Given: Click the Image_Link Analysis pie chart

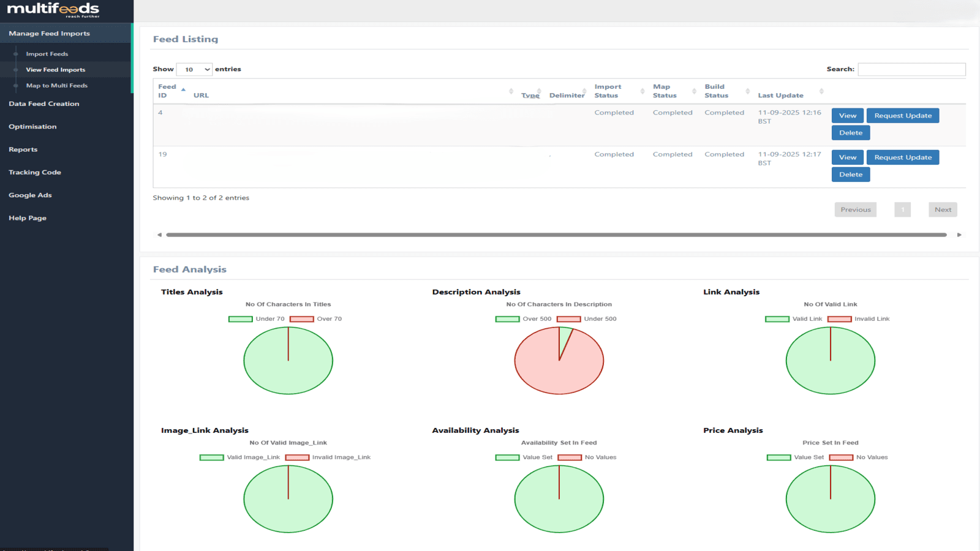Looking at the screenshot, I should coord(288,499).
